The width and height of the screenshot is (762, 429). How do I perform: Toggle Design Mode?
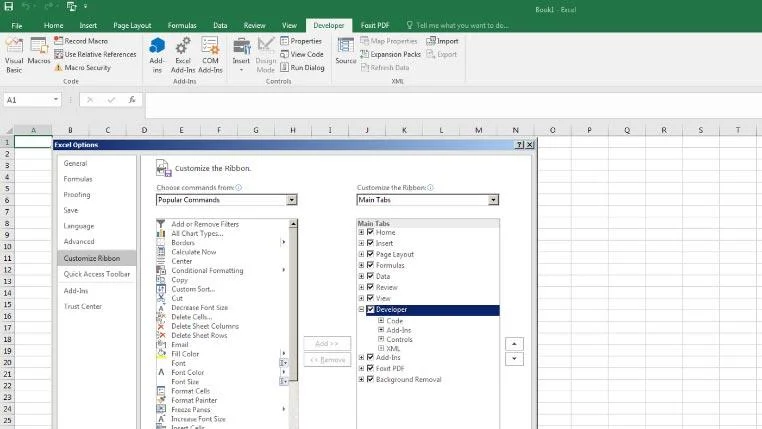click(x=265, y=56)
